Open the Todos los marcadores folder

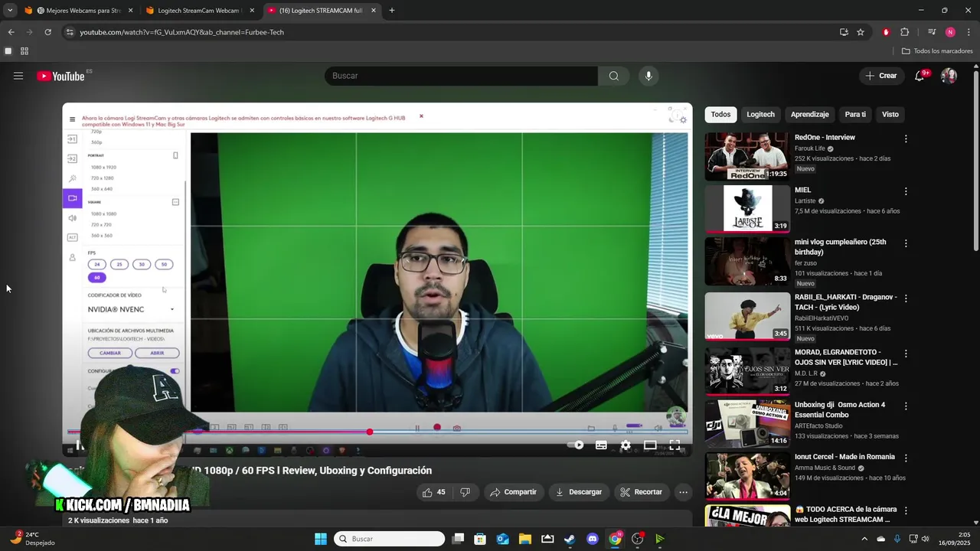point(937,51)
